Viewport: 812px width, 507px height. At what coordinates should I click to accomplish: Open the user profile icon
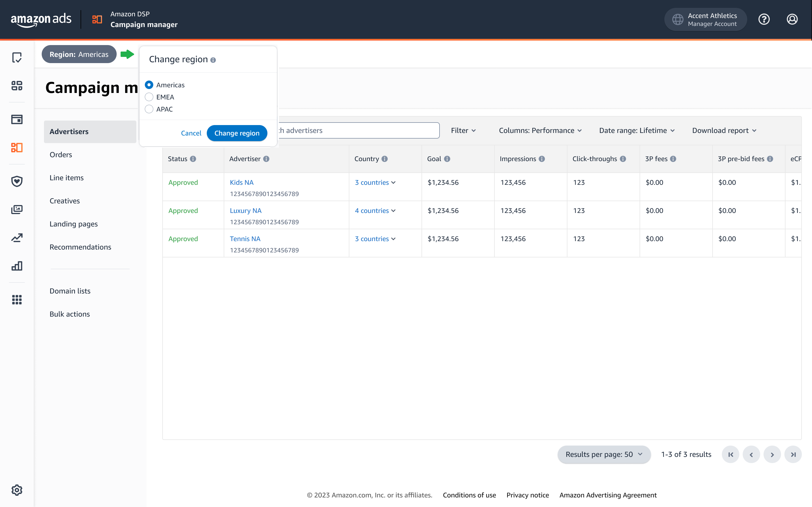792,19
